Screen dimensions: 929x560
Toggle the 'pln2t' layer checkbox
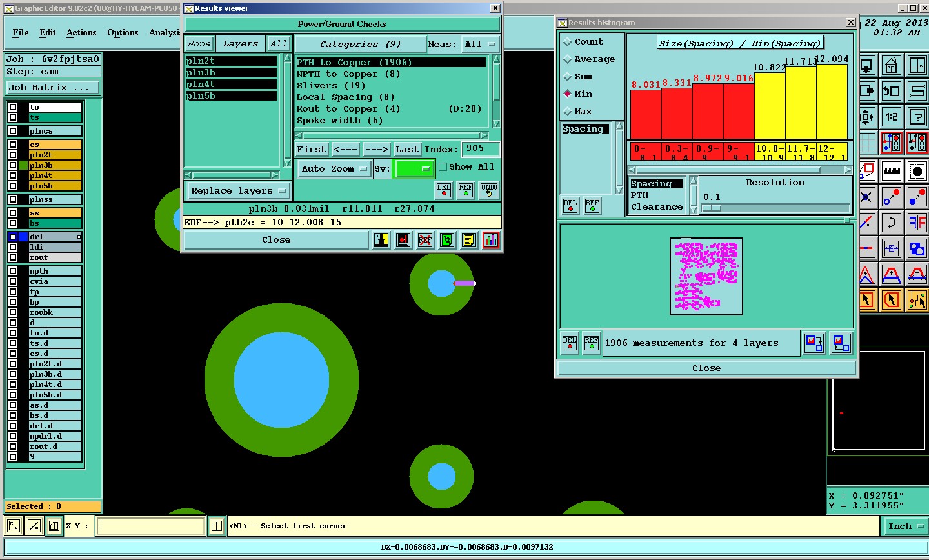pos(13,155)
